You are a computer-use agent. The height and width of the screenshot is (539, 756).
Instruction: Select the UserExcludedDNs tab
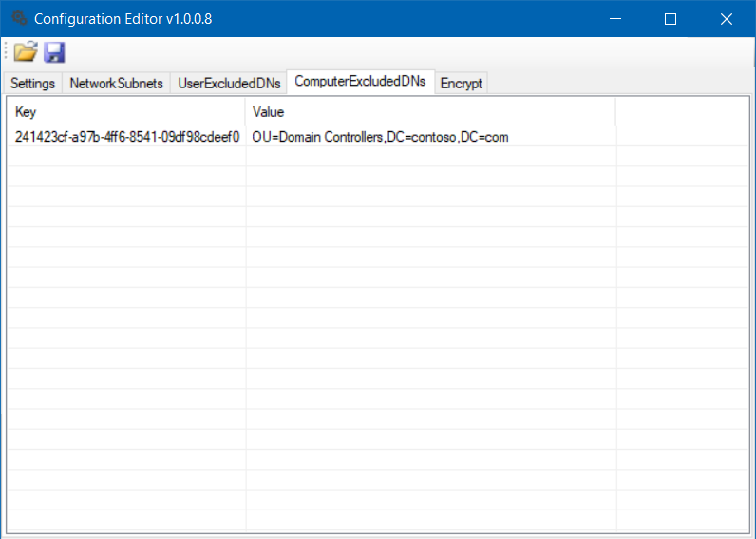tap(229, 83)
